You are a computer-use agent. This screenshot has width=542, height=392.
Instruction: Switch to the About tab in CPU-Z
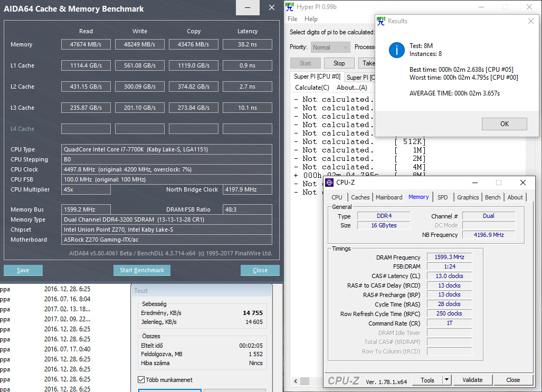point(515,197)
